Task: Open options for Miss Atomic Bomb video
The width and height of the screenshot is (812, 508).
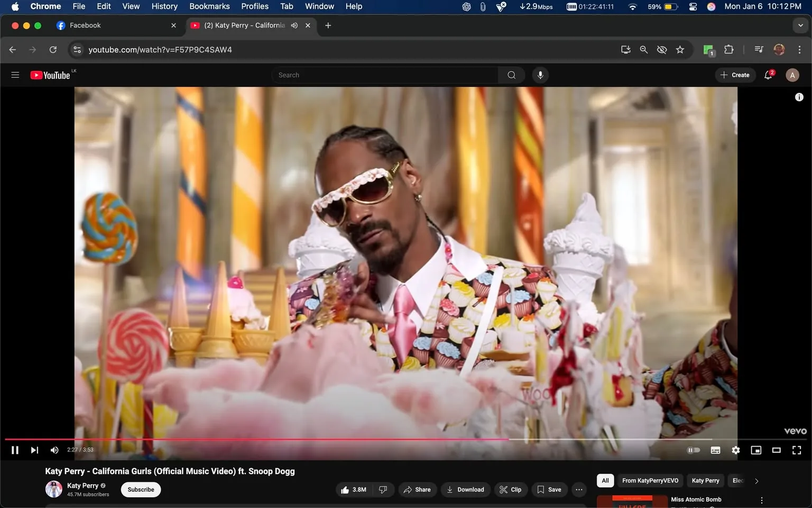Action: (x=761, y=499)
